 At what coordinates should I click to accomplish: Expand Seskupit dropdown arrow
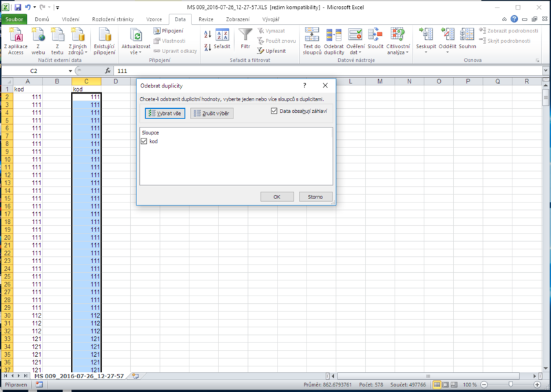(426, 52)
